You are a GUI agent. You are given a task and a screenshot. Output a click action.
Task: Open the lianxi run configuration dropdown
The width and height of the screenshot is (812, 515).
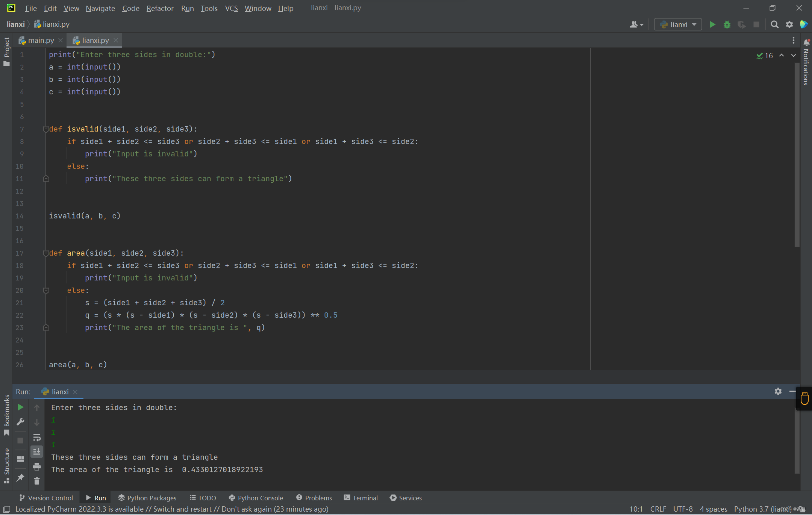point(678,24)
